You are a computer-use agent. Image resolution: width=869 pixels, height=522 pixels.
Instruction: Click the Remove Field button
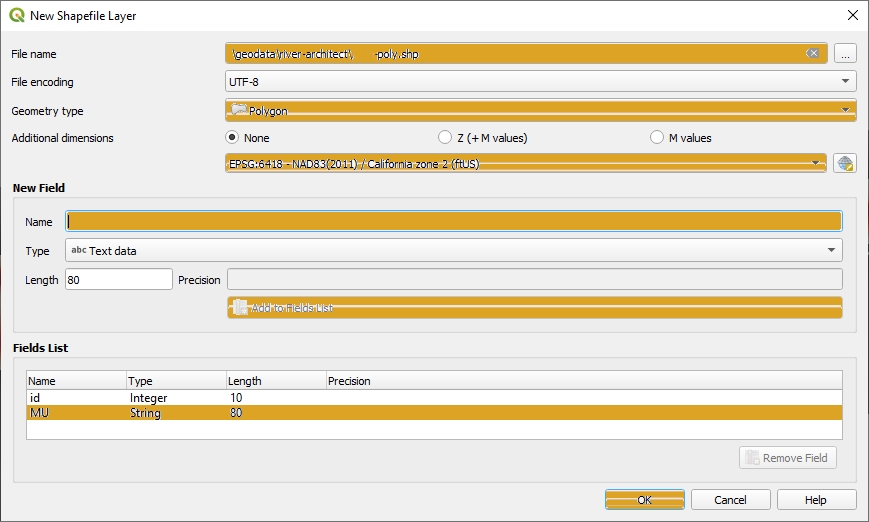(x=788, y=457)
